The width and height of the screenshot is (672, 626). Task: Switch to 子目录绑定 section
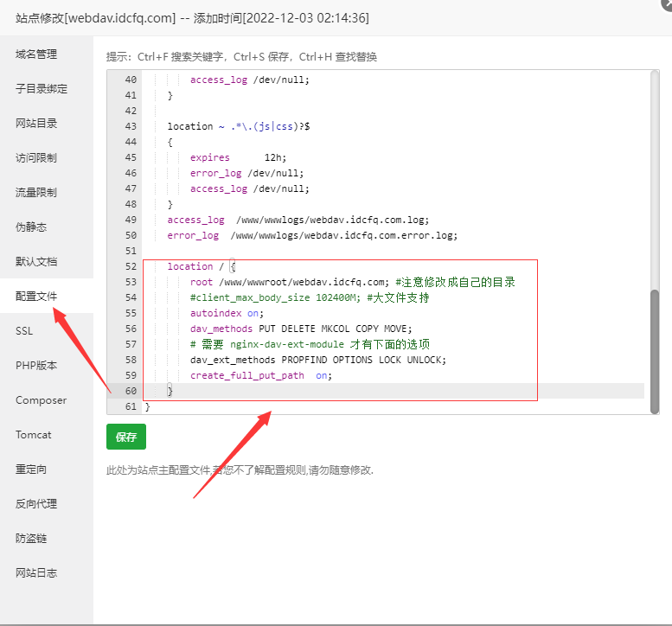pos(42,89)
